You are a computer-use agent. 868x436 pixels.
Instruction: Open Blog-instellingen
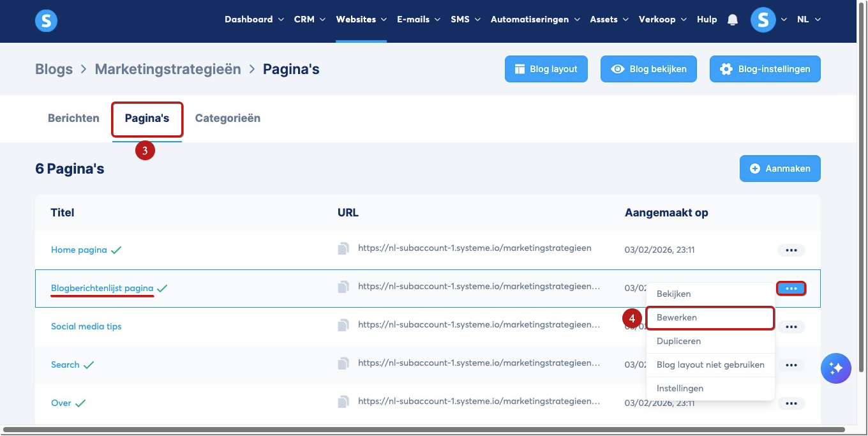point(765,69)
